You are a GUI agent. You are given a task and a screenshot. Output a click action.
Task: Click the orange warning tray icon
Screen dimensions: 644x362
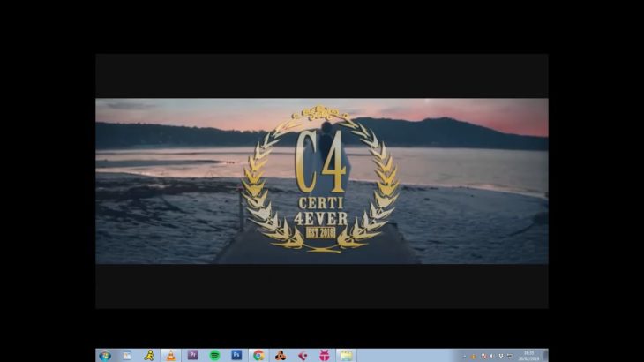[475, 355]
